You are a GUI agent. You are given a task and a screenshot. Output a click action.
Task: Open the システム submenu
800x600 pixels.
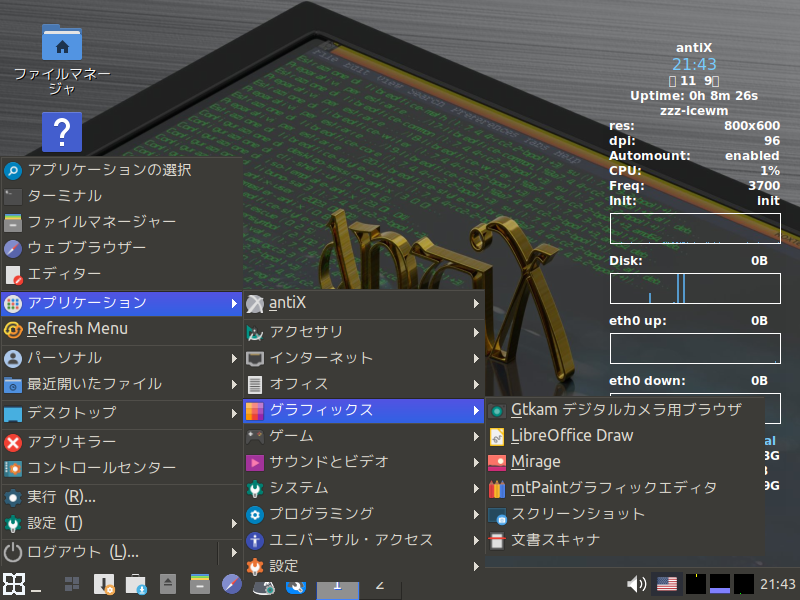point(364,488)
